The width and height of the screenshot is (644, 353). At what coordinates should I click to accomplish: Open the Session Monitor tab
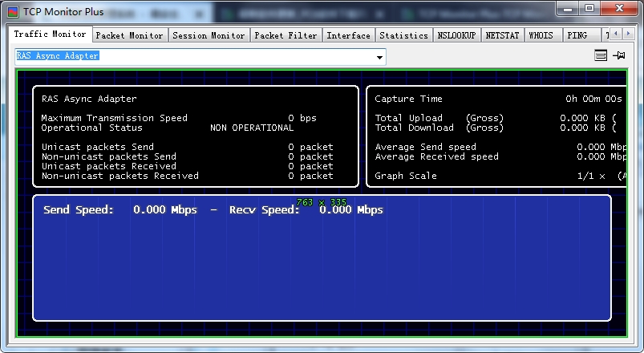click(209, 36)
